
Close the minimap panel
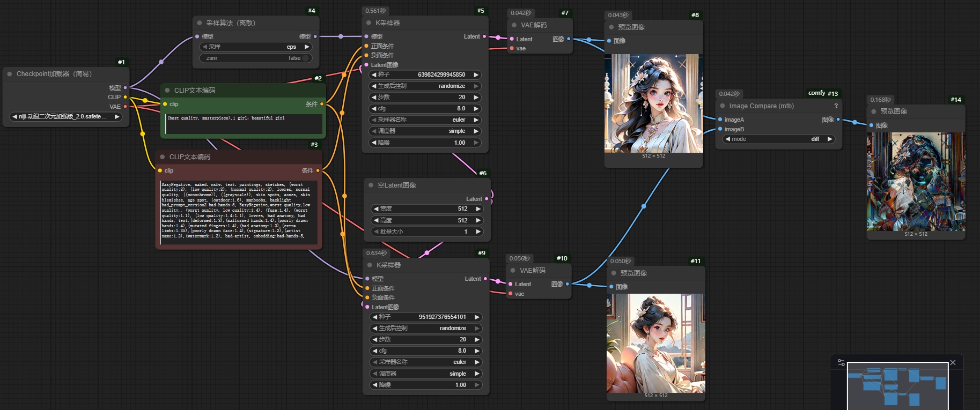coord(953,363)
